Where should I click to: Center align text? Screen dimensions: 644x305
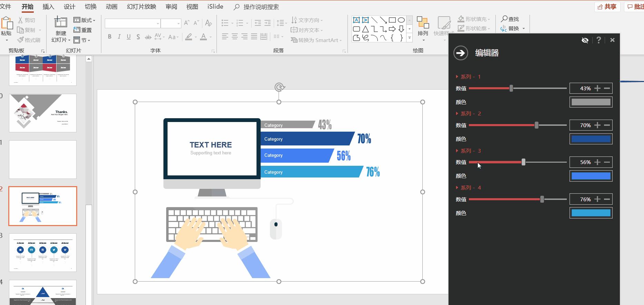click(235, 37)
